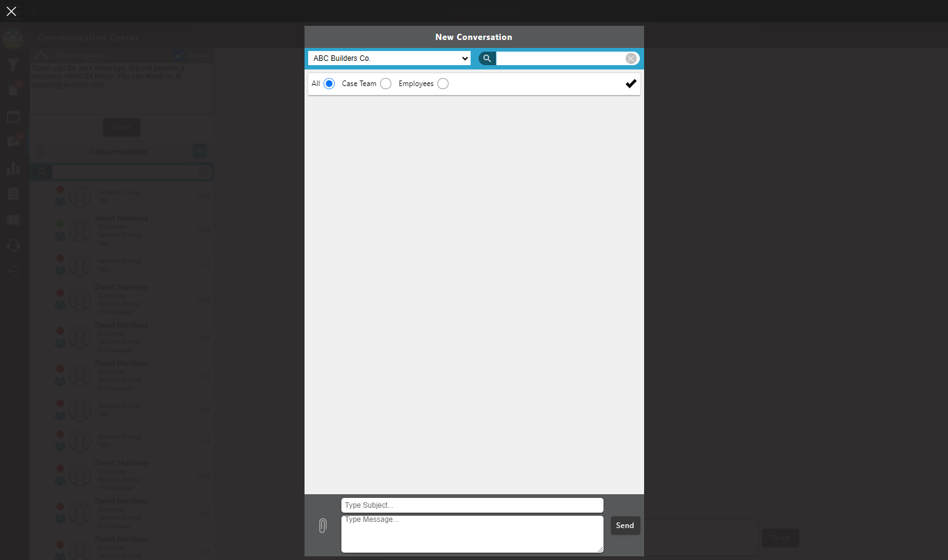Open the bar chart reports icon in the sidebar
Screen dimensions: 948x560
tap(13, 168)
